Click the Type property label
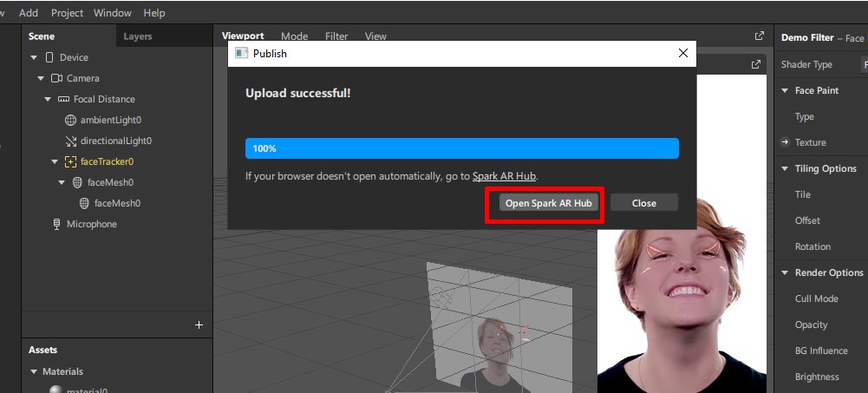This screenshot has height=393, width=868. point(805,116)
